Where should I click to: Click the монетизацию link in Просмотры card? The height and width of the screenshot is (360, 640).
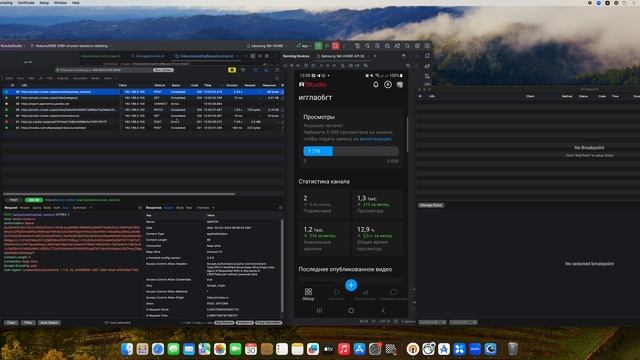[372, 139]
